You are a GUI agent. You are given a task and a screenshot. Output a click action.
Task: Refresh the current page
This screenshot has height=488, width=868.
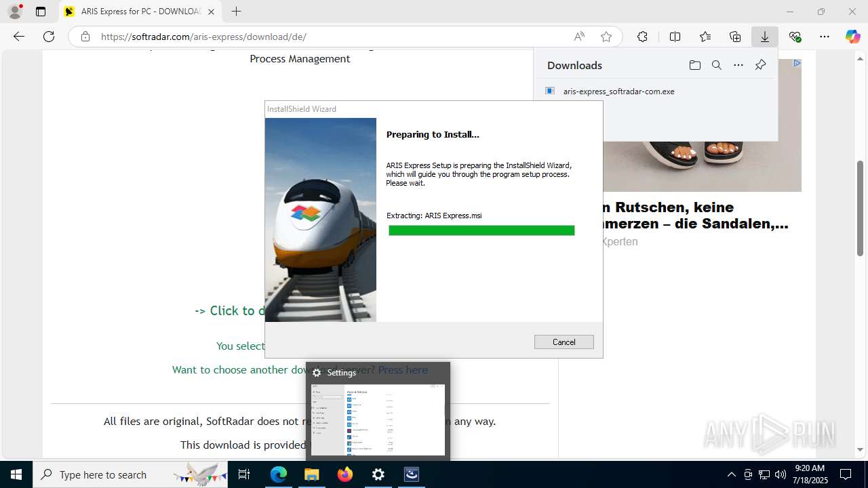(x=49, y=37)
